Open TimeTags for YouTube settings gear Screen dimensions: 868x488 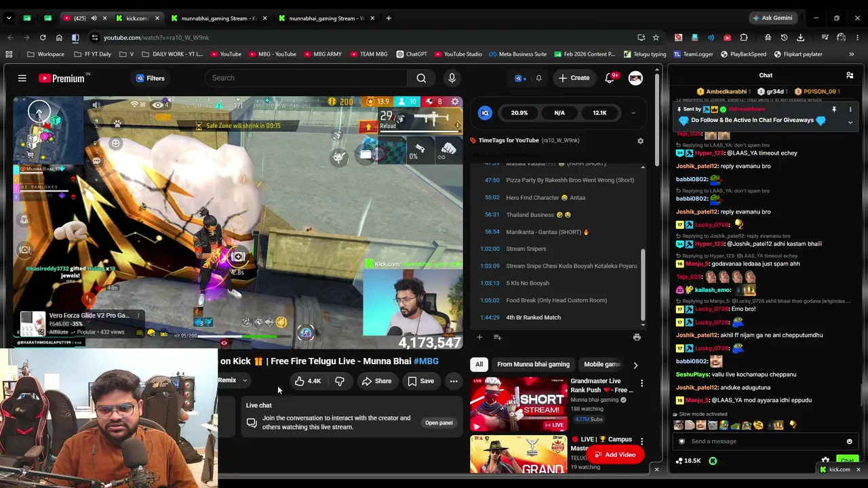(640, 141)
